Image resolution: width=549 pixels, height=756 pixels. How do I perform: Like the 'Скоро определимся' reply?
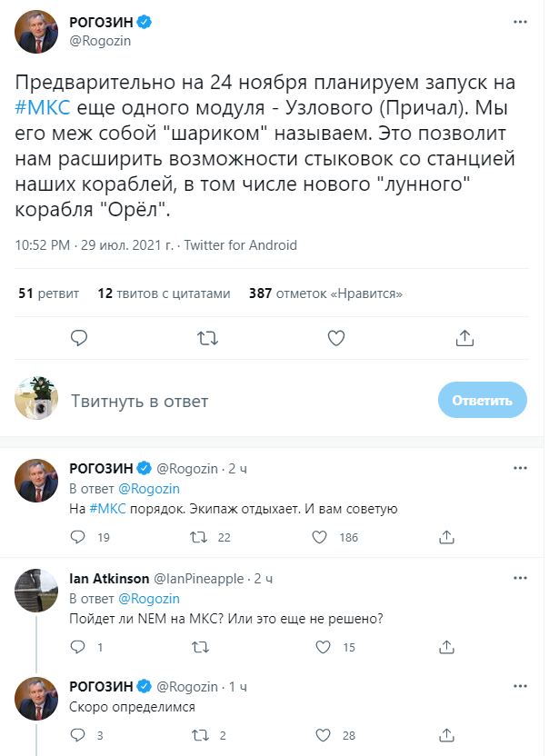tap(321, 734)
